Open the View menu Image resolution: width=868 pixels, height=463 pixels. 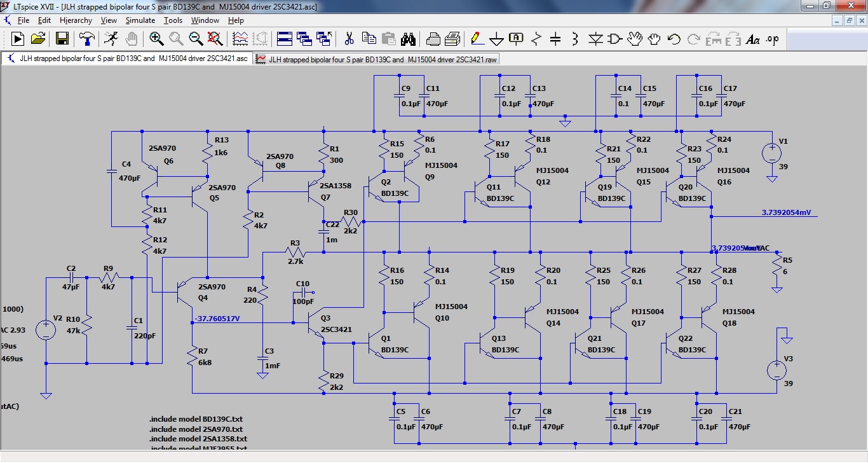[x=109, y=20]
